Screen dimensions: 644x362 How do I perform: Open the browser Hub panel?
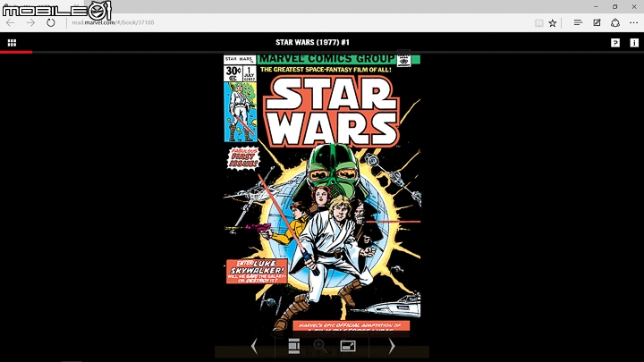(578, 22)
